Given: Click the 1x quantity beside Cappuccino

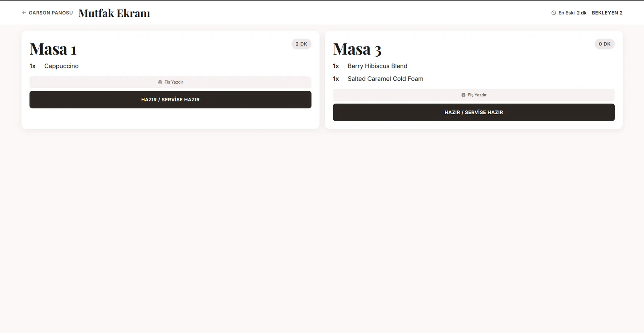Looking at the screenshot, I should click(x=33, y=66).
